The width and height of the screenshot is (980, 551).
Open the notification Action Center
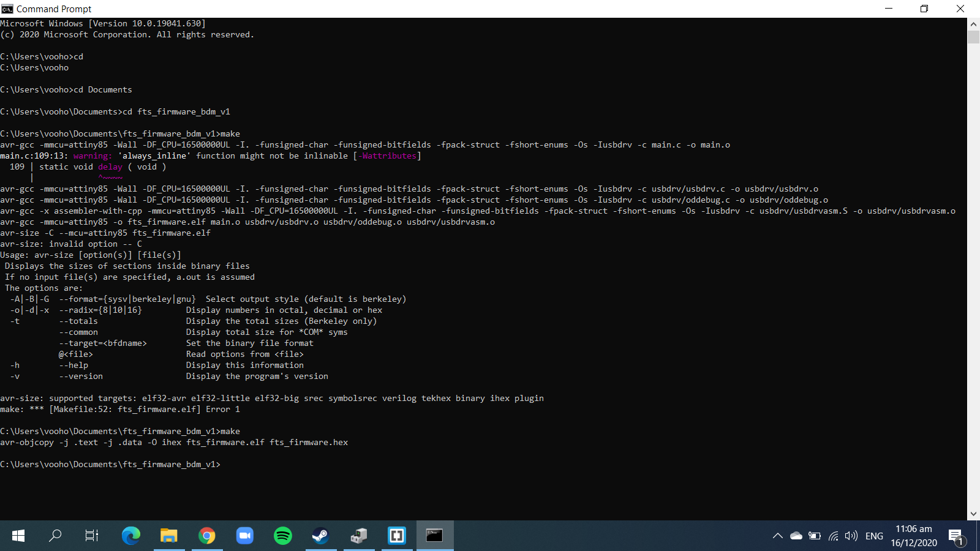tap(957, 536)
